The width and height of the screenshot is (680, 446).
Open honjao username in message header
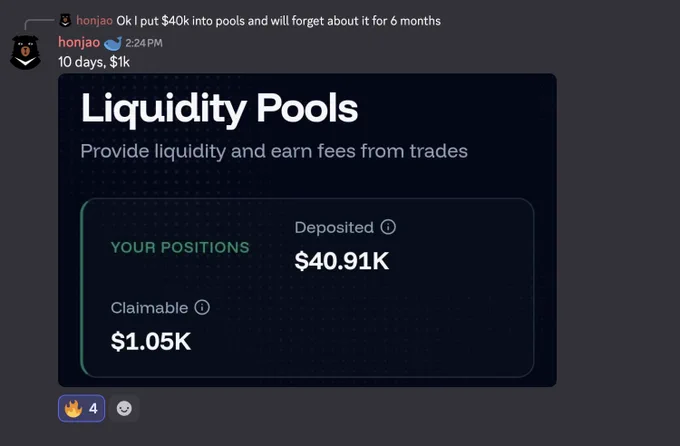click(x=79, y=42)
